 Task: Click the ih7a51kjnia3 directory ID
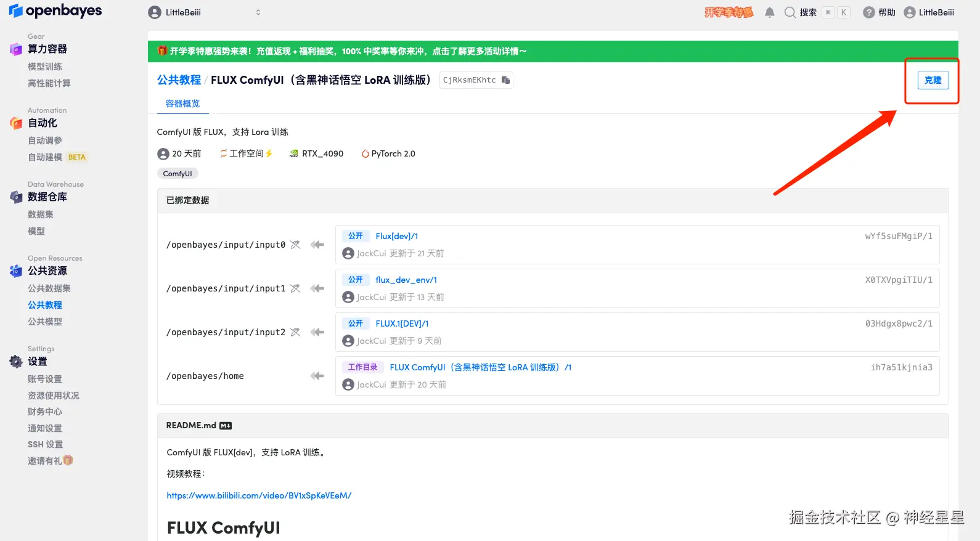[x=902, y=367]
